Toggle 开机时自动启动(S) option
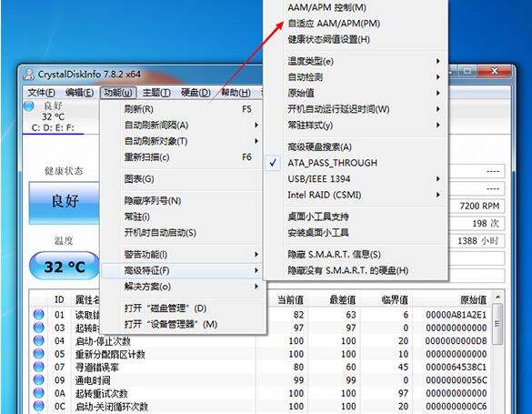Image resolution: width=532 pixels, height=414 pixels. click(x=182, y=232)
